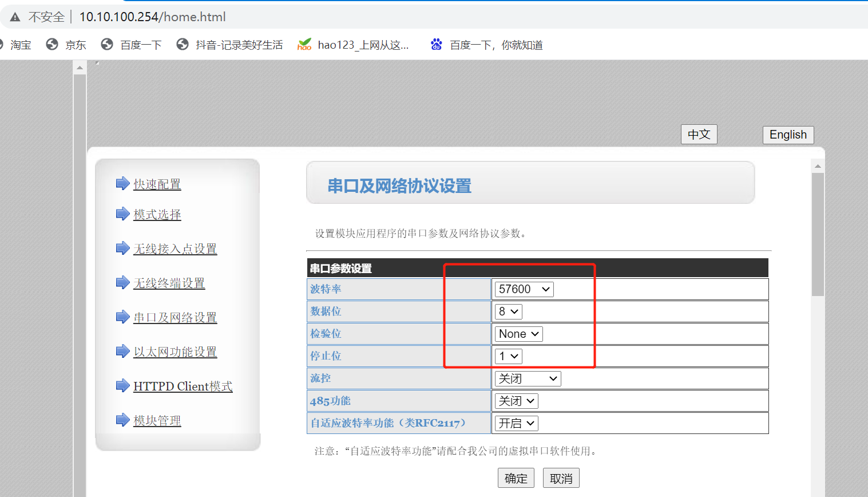
Task: Open the JD (京东) bookmark
Action: (66, 45)
